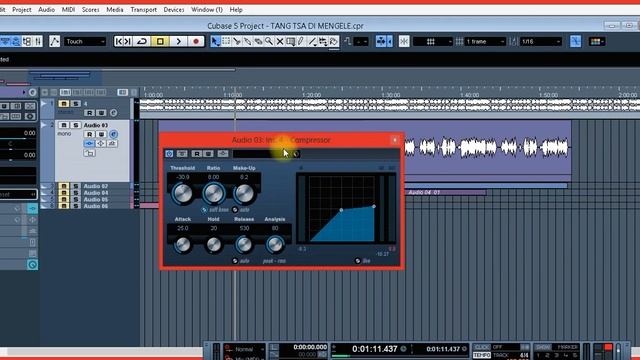Click the Go to next marker transport button

(x=127, y=41)
